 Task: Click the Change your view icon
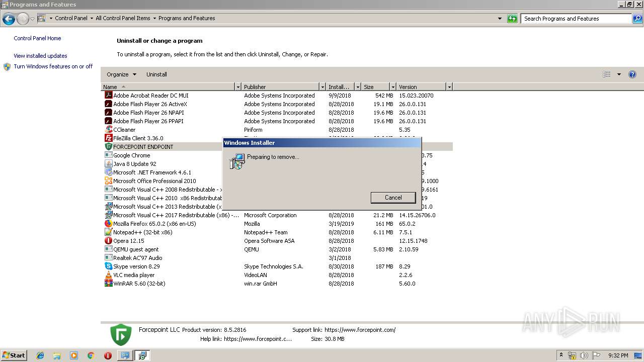(x=607, y=74)
